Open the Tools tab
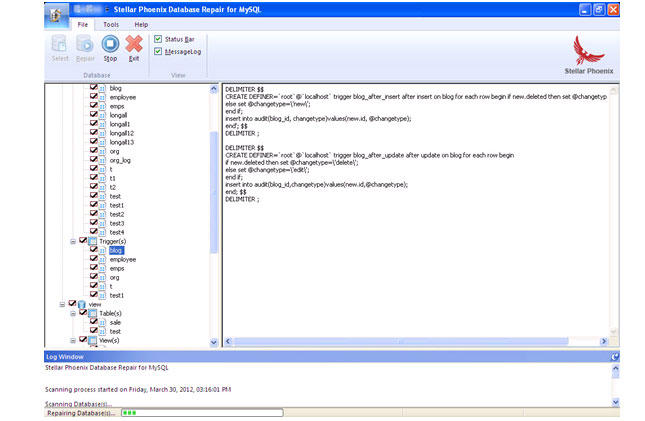Image resolution: width=645 pixels, height=421 pixels. [111, 25]
